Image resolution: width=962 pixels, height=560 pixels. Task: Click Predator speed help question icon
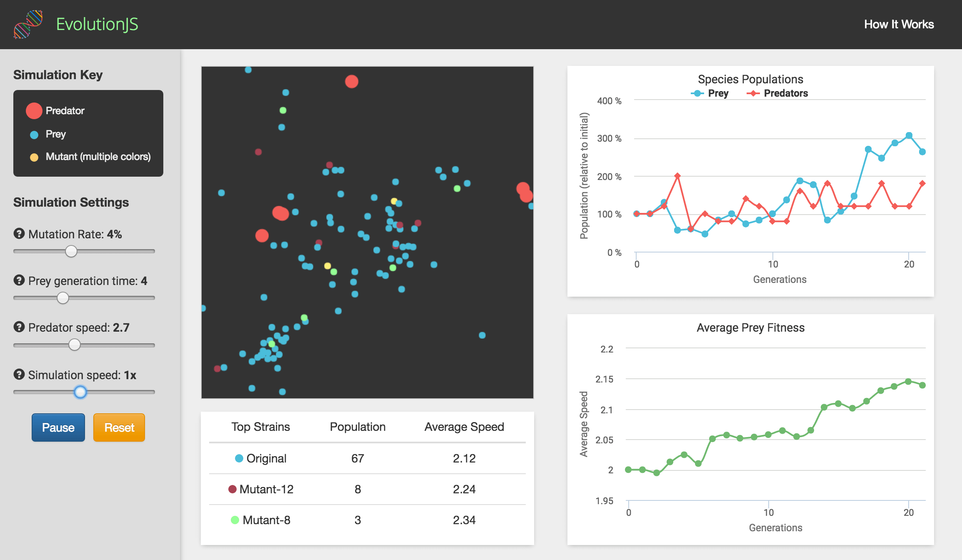click(19, 327)
